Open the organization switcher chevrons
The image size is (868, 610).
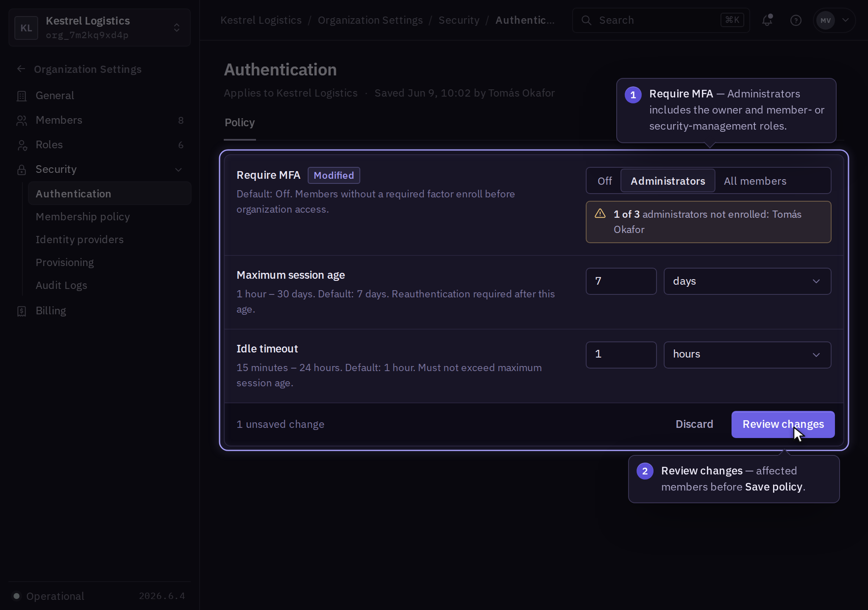coord(177,28)
